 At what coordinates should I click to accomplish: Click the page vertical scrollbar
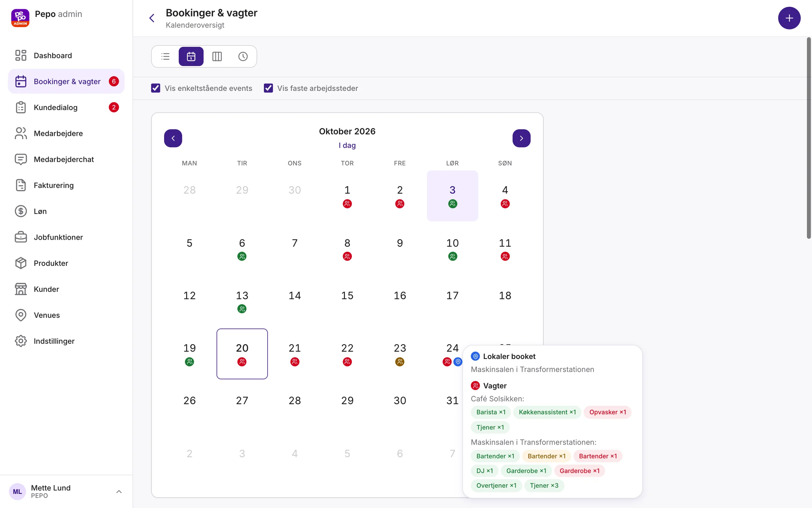pyautogui.click(x=809, y=138)
